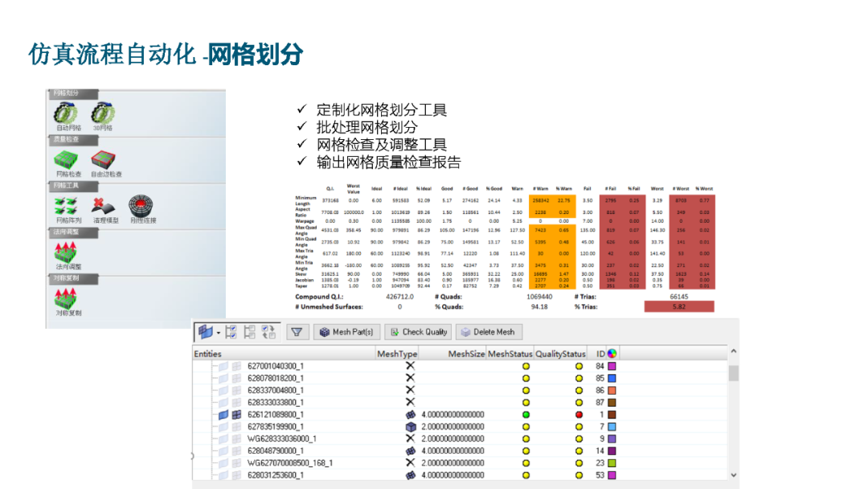Click the Mesh Part(s) button
Screen dimensions: 868x489
[347, 331]
